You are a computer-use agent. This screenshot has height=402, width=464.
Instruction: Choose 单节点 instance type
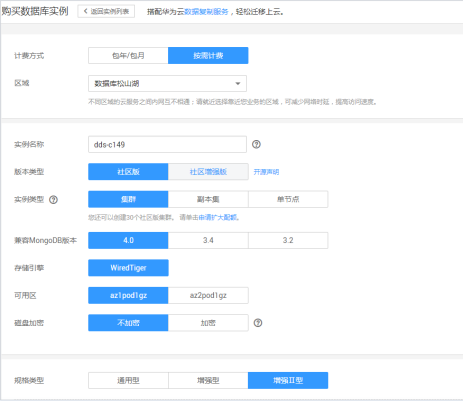tap(288, 199)
